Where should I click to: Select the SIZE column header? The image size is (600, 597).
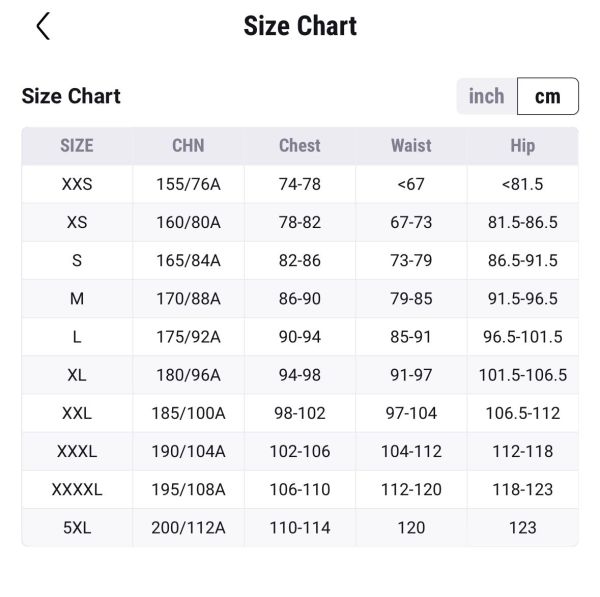tap(77, 146)
